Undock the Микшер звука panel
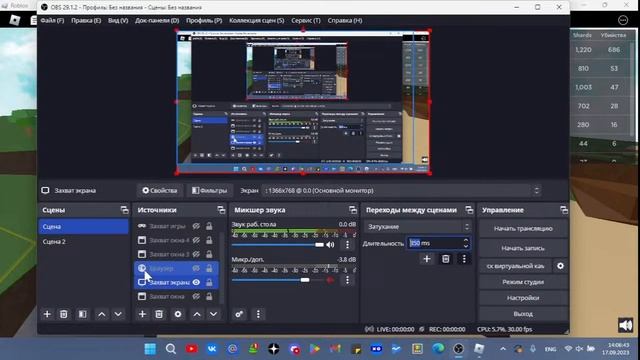This screenshot has width=640, height=360. pos(353,210)
